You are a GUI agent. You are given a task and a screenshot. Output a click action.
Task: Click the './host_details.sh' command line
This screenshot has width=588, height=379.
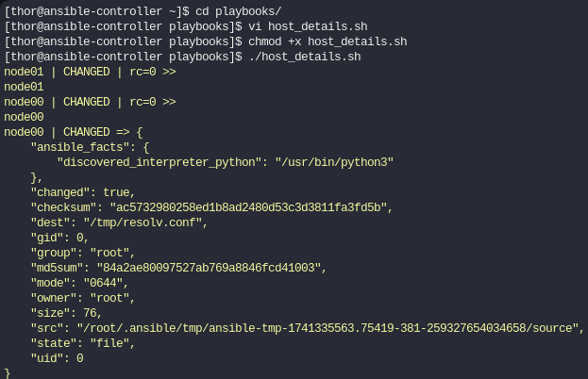point(305,57)
